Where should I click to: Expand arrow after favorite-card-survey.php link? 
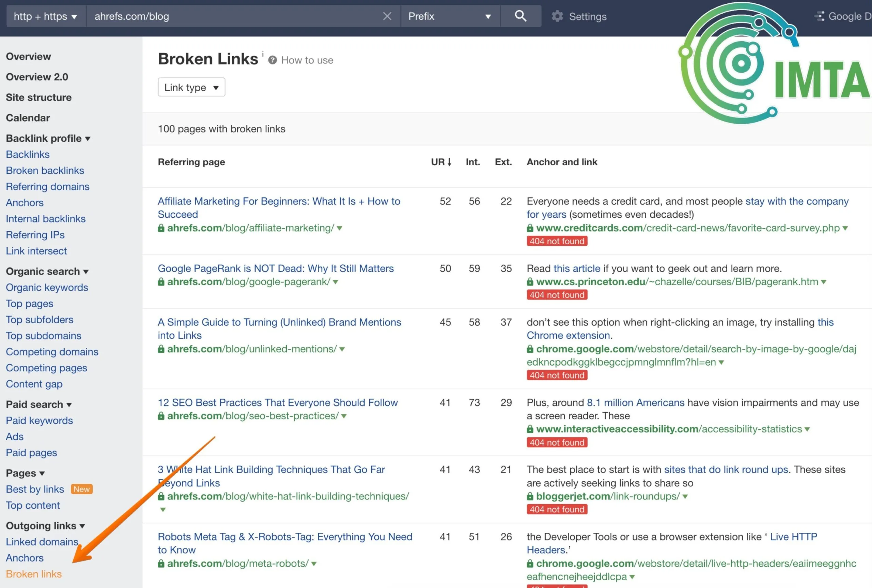tap(845, 228)
